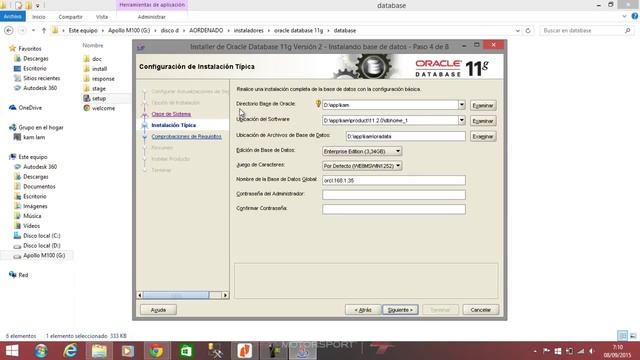Click the Nombre de la Base de Datos Global field

(393, 180)
